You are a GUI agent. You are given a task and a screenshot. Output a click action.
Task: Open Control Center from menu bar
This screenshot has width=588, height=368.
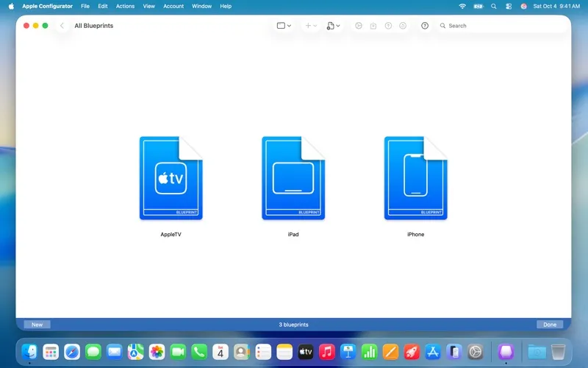pyautogui.click(x=509, y=6)
